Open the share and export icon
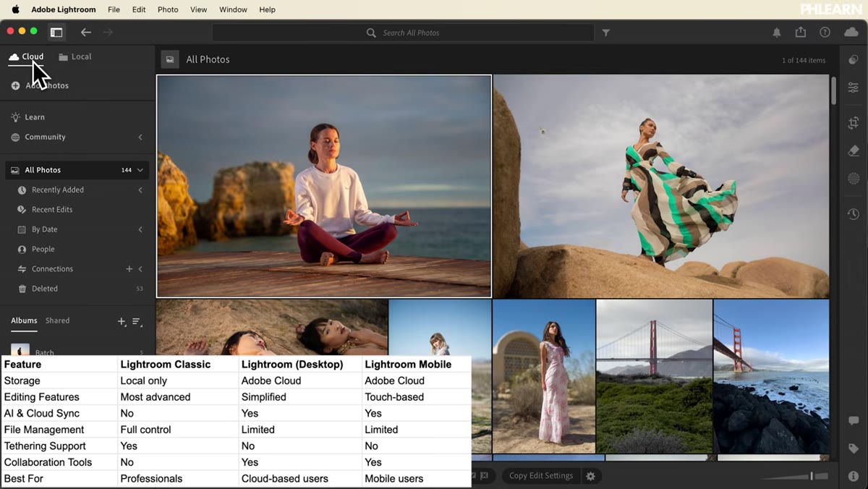This screenshot has width=868, height=489. point(801,32)
